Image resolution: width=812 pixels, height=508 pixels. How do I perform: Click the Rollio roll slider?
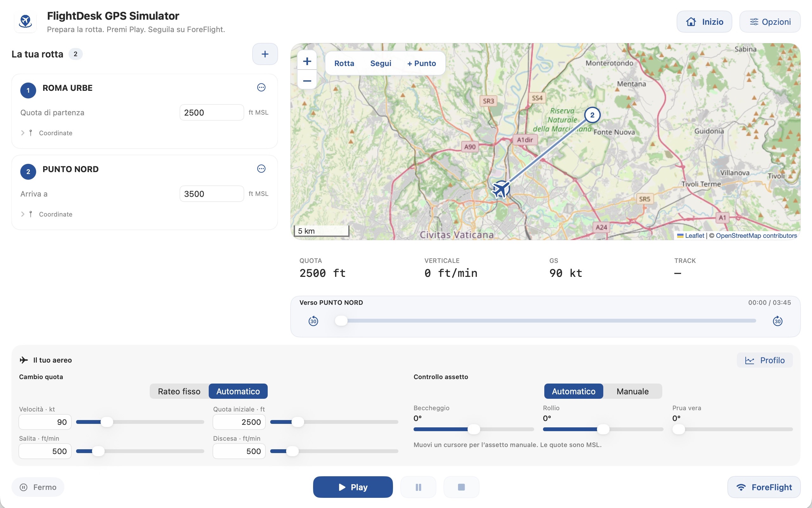(x=603, y=429)
